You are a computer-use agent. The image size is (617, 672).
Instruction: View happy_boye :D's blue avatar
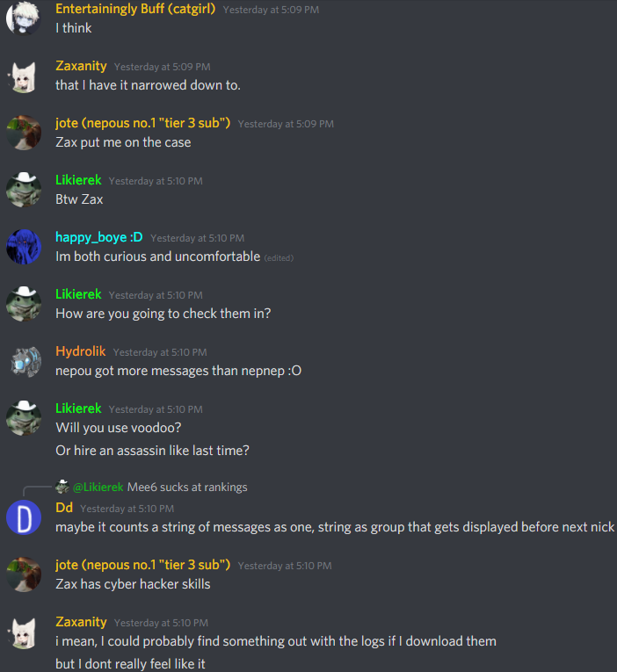coord(24,247)
